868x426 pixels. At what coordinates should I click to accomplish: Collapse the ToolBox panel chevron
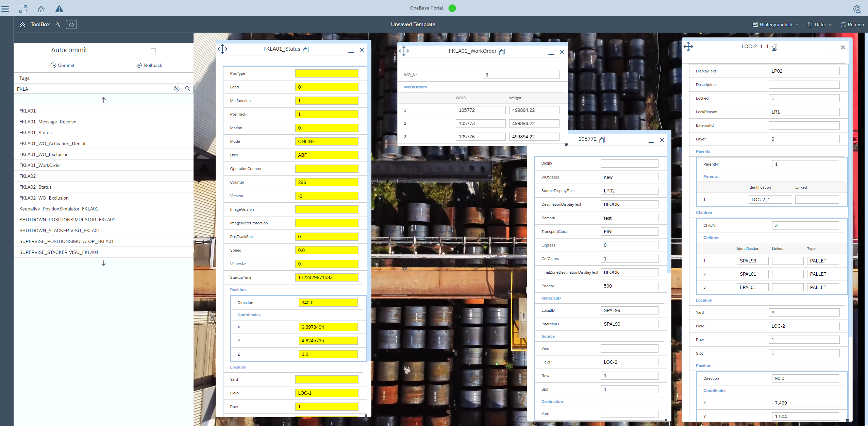(22, 24)
